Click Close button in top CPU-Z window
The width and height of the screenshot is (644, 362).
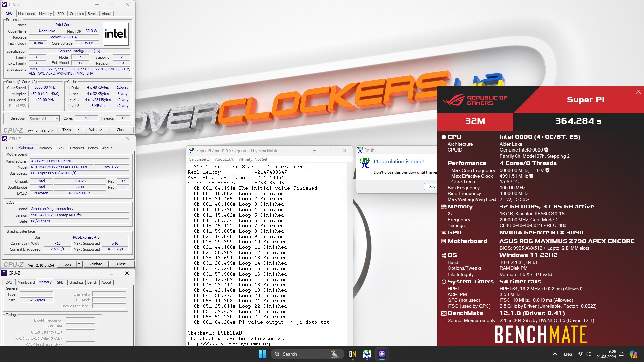121,130
